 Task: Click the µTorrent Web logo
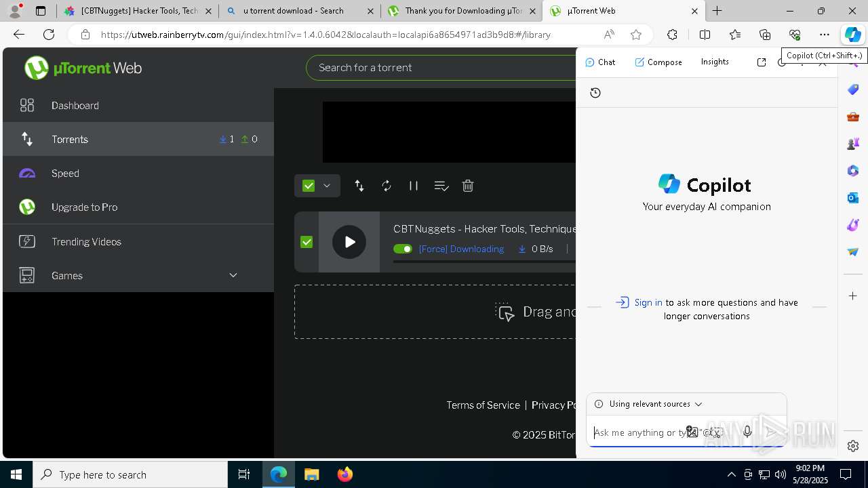[x=83, y=68]
